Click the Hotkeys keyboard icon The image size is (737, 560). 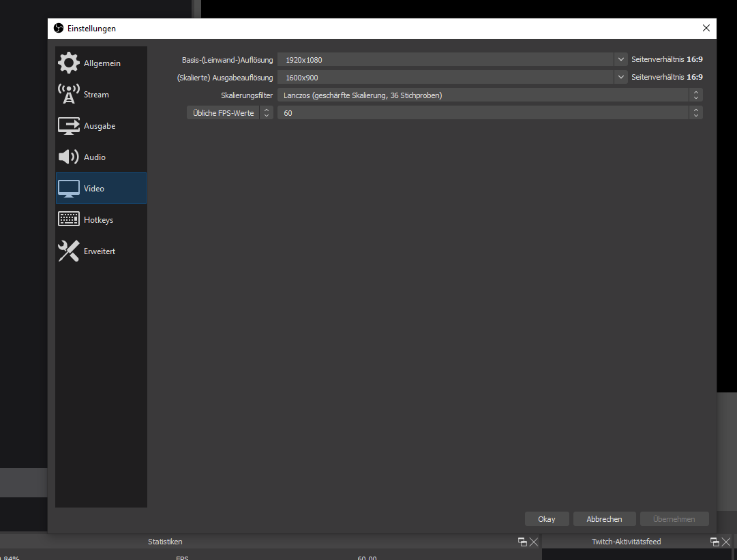click(68, 219)
